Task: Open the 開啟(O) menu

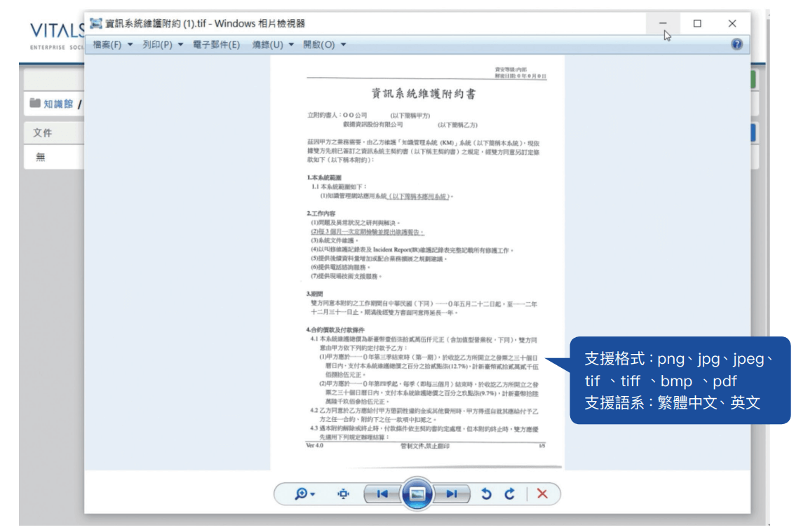Action: (x=325, y=45)
